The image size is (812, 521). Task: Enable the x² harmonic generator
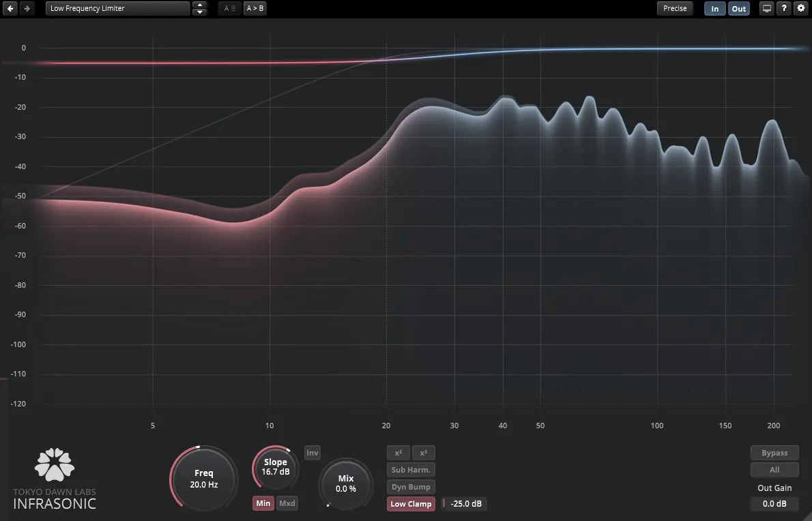398,452
